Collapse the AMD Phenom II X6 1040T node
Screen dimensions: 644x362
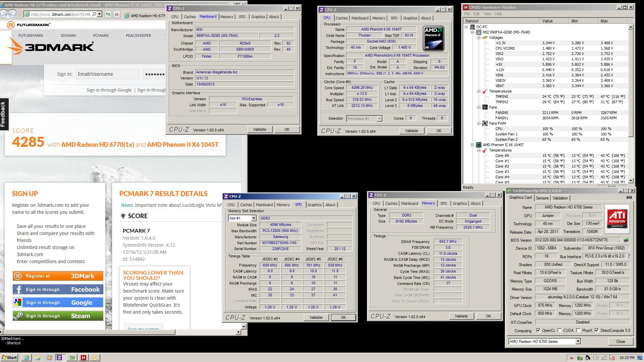pos(472,145)
